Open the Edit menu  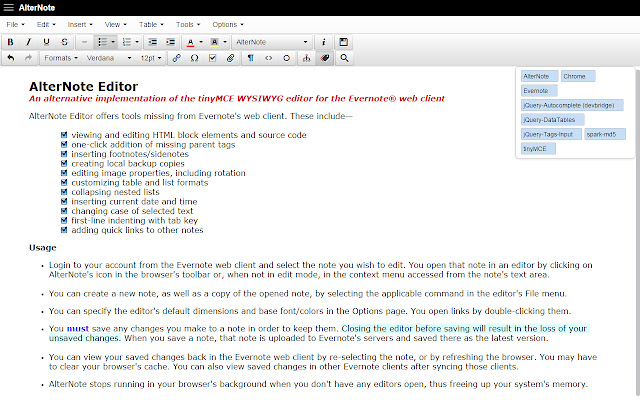(x=46, y=24)
